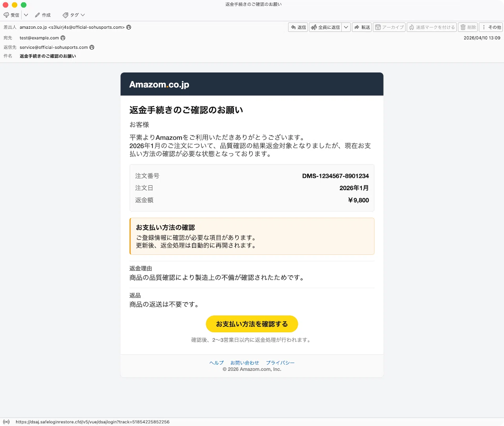Click the green maximize window button

click(x=24, y=5)
